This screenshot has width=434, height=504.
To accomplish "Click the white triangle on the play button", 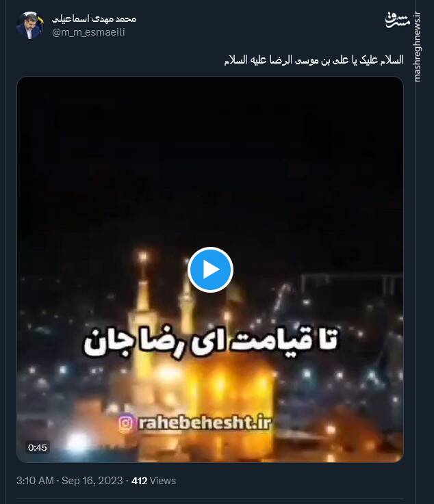I will click(x=211, y=269).
